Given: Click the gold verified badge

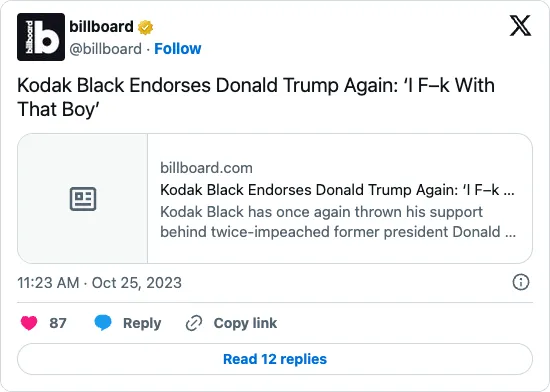Looking at the screenshot, I should click(145, 27).
